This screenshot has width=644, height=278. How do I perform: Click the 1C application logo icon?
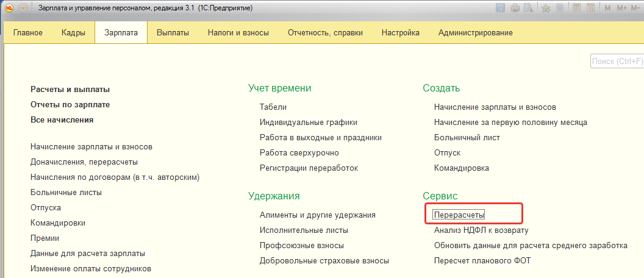tap(9, 8)
